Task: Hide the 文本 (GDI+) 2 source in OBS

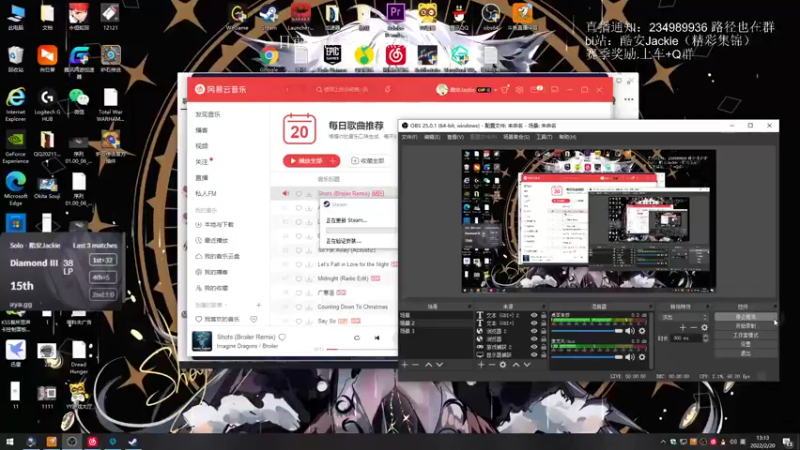Action: 534,315
